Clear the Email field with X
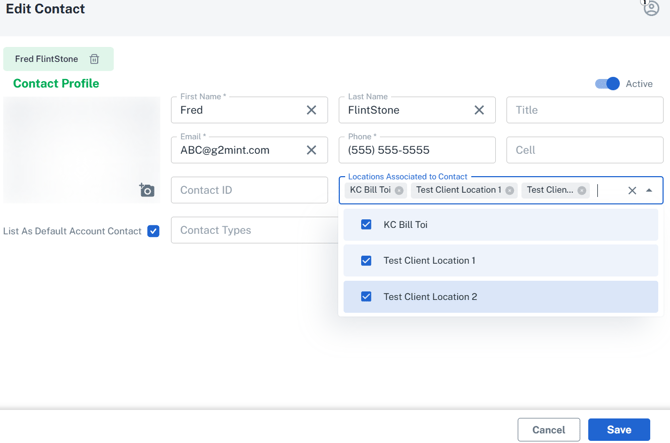 click(311, 150)
